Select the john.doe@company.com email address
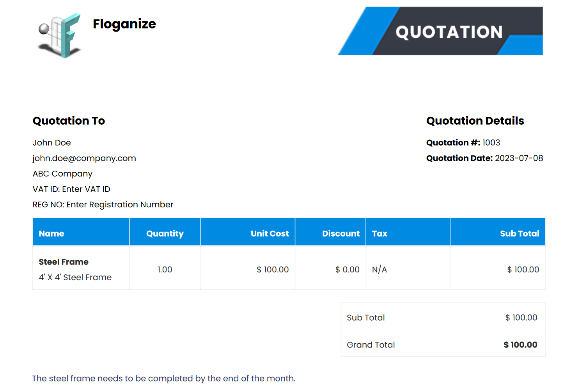Image resolution: width=578 pixels, height=392 pixels. point(84,158)
